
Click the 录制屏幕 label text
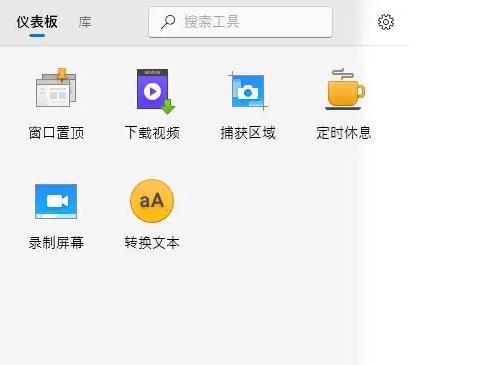[x=56, y=243]
